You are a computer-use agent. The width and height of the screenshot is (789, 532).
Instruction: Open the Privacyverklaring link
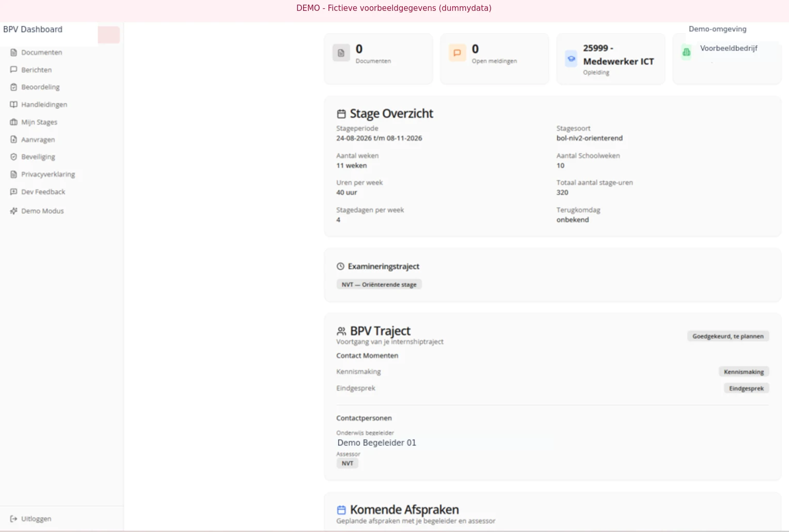(x=48, y=174)
